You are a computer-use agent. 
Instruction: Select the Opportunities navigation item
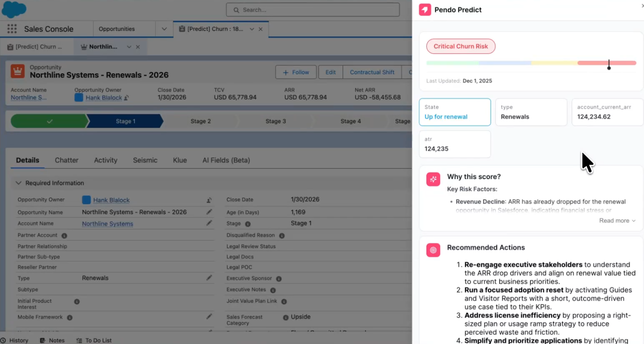point(117,29)
